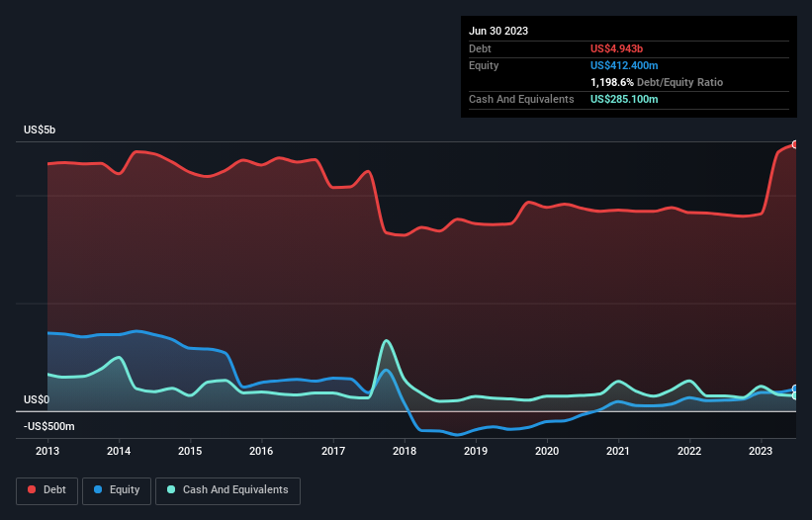Toggle the Equity legend button
Screen dimensions: 812x520
pos(117,490)
